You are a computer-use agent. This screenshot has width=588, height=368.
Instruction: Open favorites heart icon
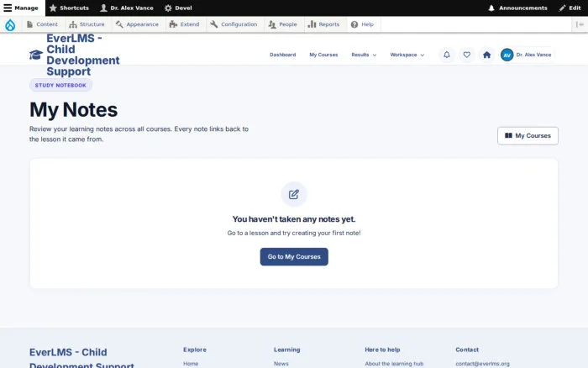point(466,55)
